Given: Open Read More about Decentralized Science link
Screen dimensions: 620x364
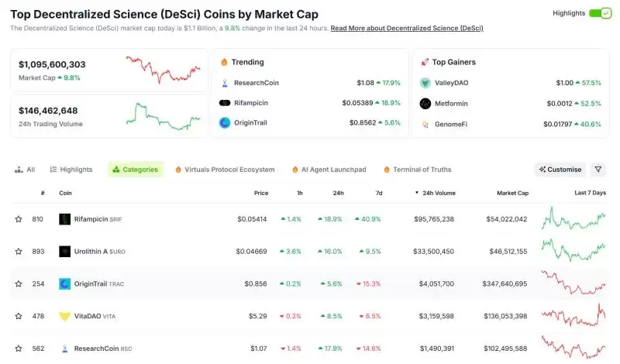Looking at the screenshot, I should [406, 29].
